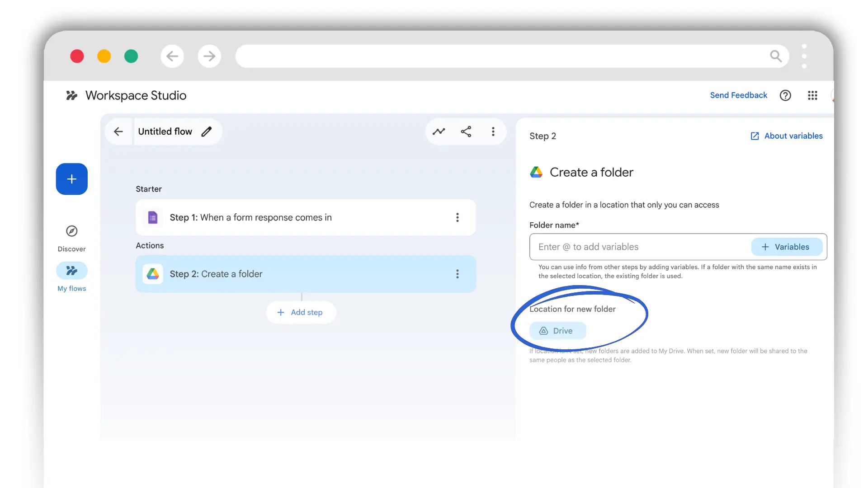Rename the flow with the pencil icon
Viewport: 868px width, 488px height.
tap(207, 131)
